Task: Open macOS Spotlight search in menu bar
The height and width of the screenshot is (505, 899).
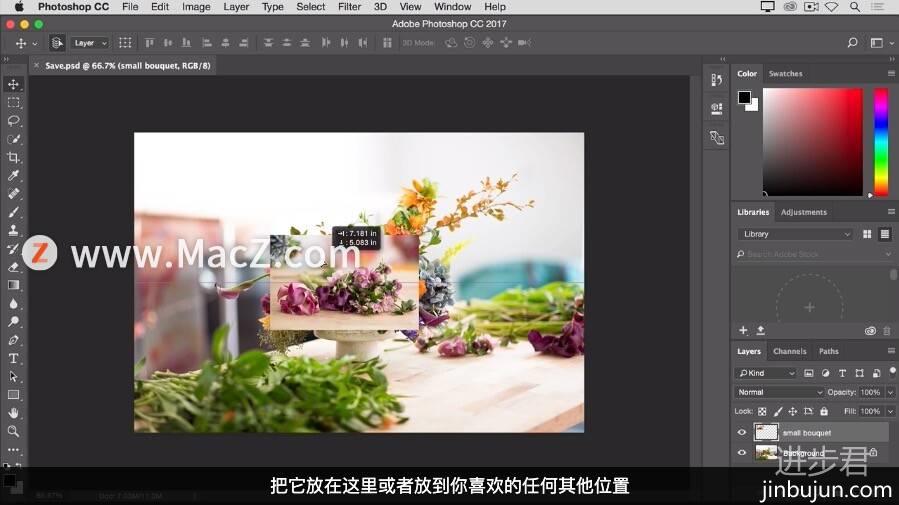Action: tap(855, 7)
